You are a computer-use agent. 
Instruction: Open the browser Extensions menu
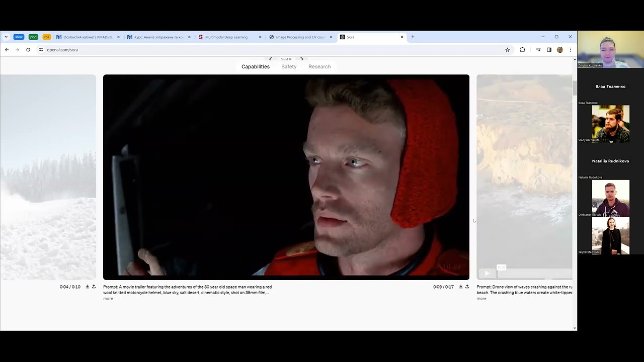(x=522, y=50)
